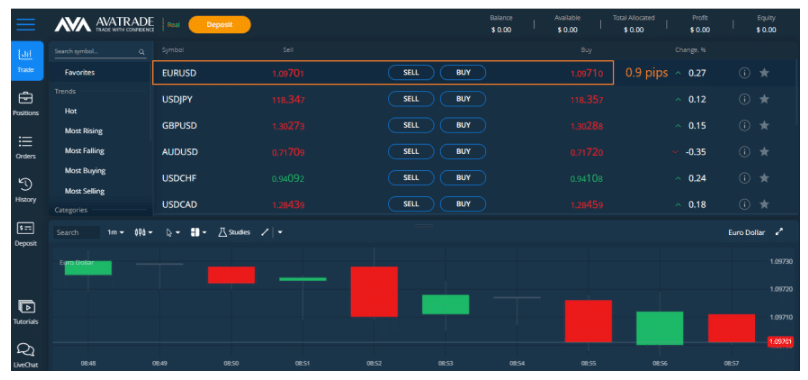
Task: Show info for GBPUSD
Action: coord(744,125)
